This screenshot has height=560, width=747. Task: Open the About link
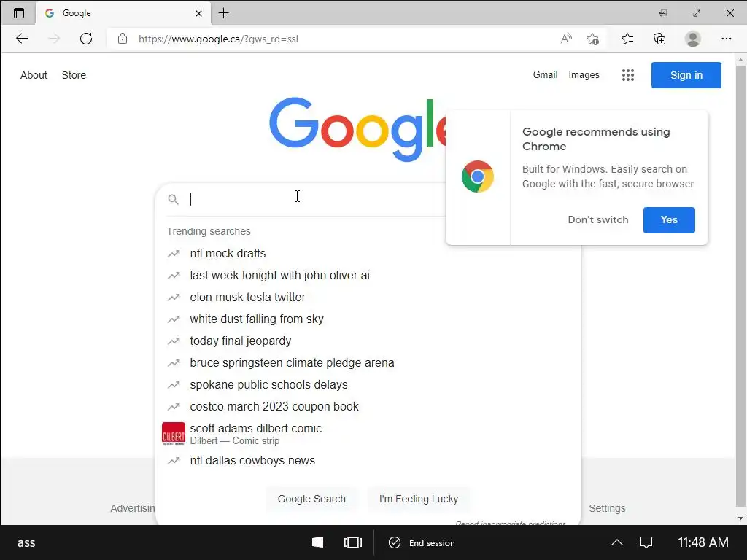[x=34, y=75]
